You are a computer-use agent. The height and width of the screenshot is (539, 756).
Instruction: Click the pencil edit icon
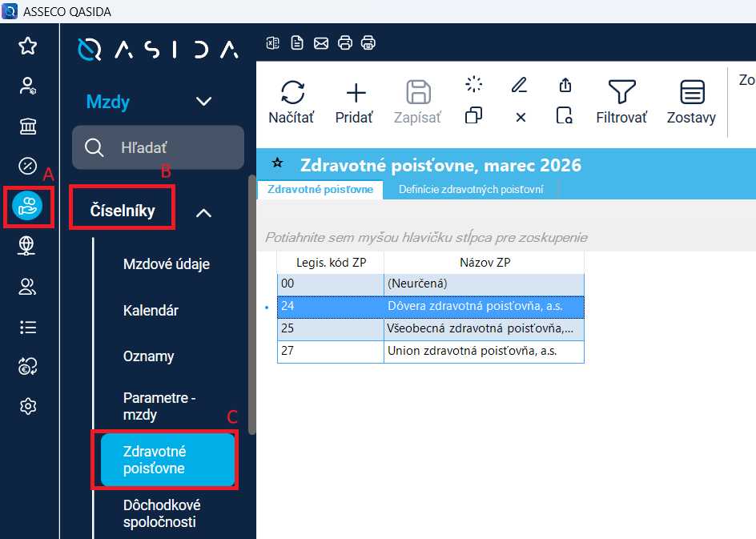click(x=520, y=85)
